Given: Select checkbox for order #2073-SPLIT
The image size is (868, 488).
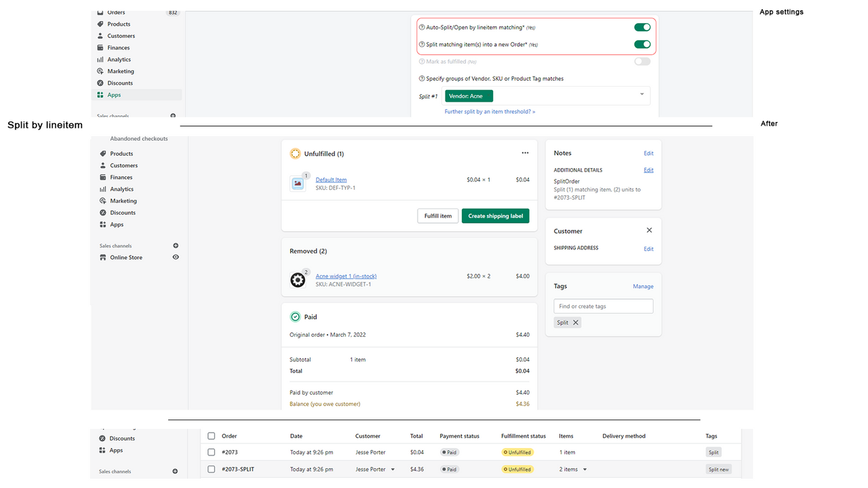Looking at the screenshot, I should click(x=212, y=469).
